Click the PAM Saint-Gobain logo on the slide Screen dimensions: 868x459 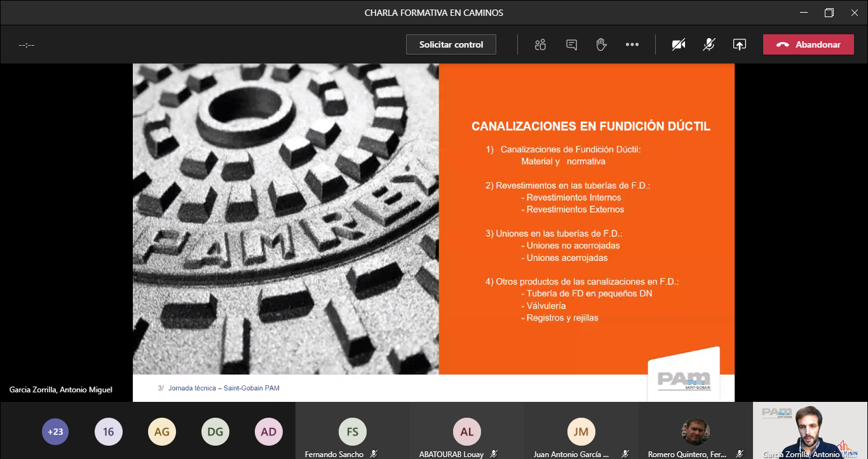pos(684,381)
